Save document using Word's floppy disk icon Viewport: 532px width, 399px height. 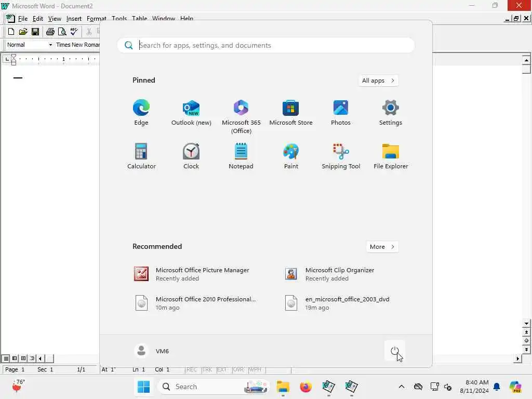click(35, 32)
